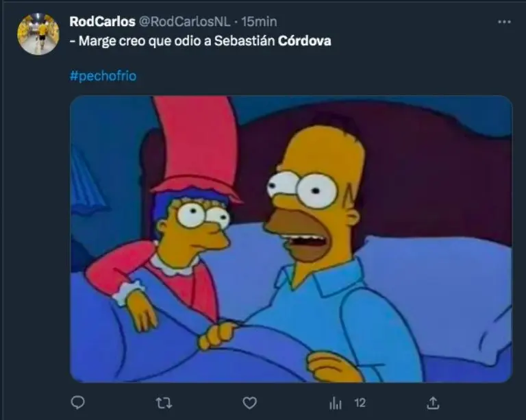Click the bold Córdova search term
Screen dimensions: 526x420
(305, 41)
